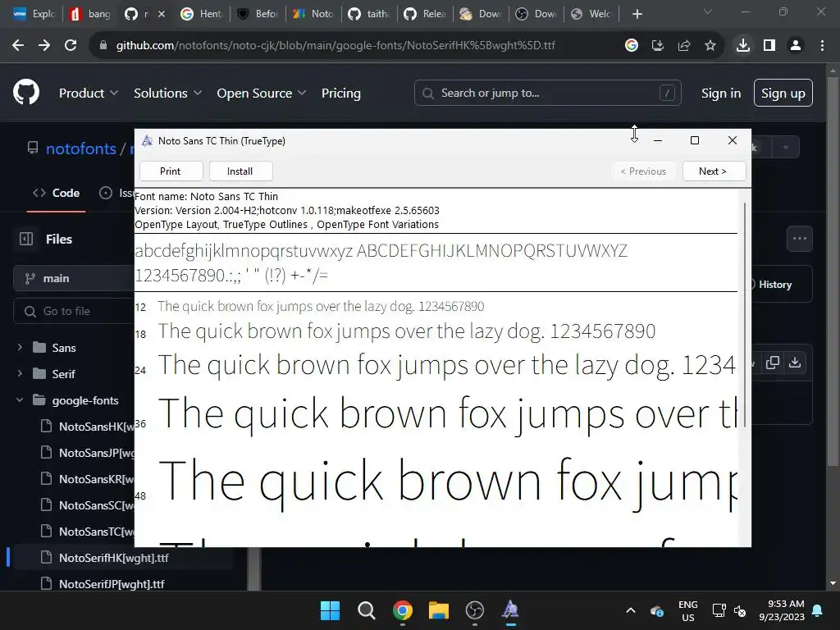Click the GitHub search box

547,93
